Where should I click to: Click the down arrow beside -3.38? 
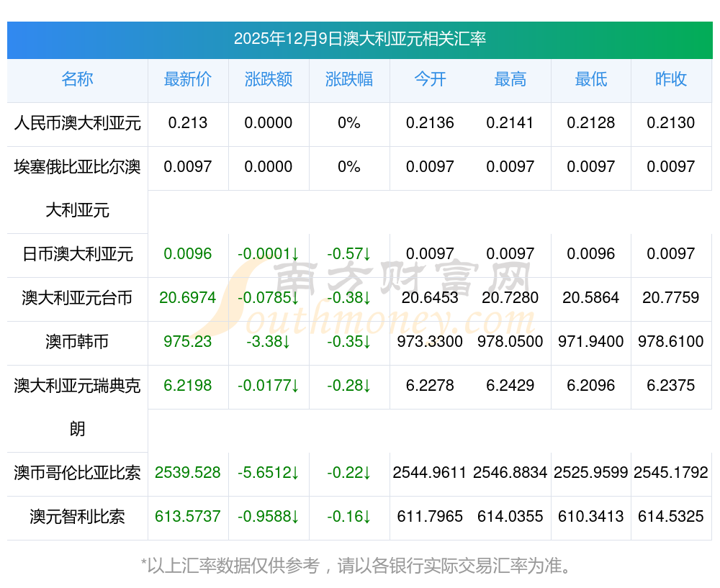tap(286, 342)
